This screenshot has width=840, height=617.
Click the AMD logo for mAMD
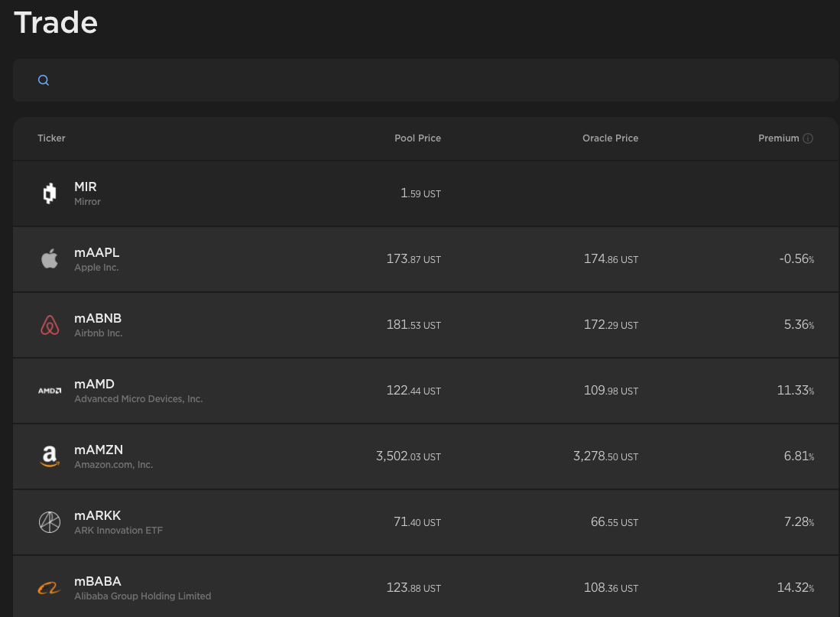(x=50, y=391)
